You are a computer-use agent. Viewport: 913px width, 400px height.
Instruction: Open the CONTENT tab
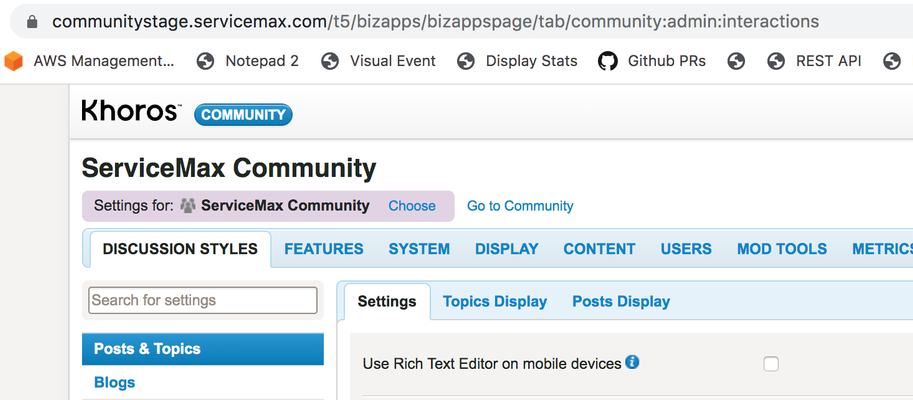[x=599, y=249]
